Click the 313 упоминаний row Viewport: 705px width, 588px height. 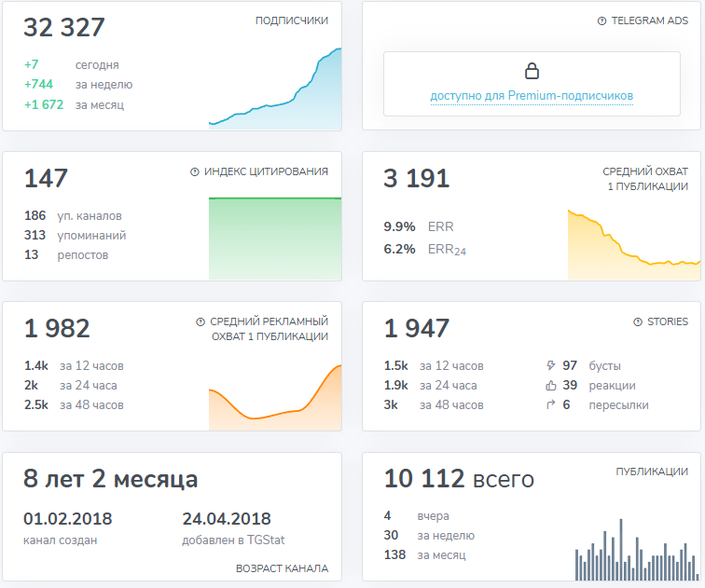pyautogui.click(x=75, y=235)
